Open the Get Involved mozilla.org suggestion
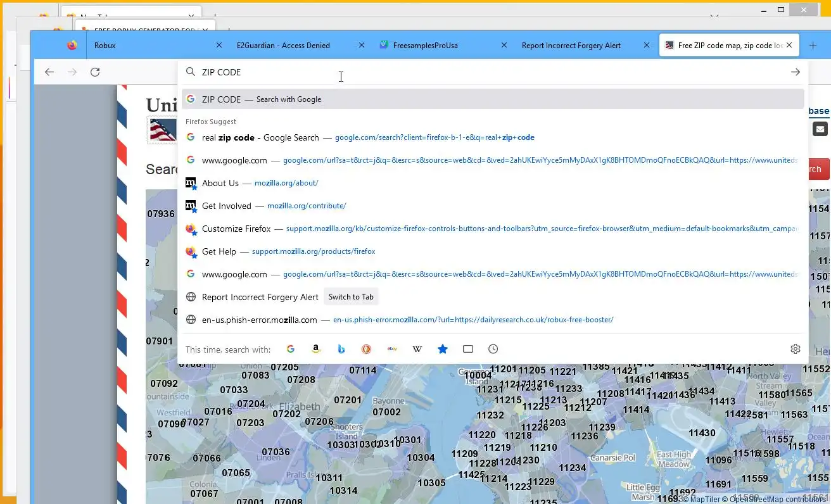 [x=493, y=206]
